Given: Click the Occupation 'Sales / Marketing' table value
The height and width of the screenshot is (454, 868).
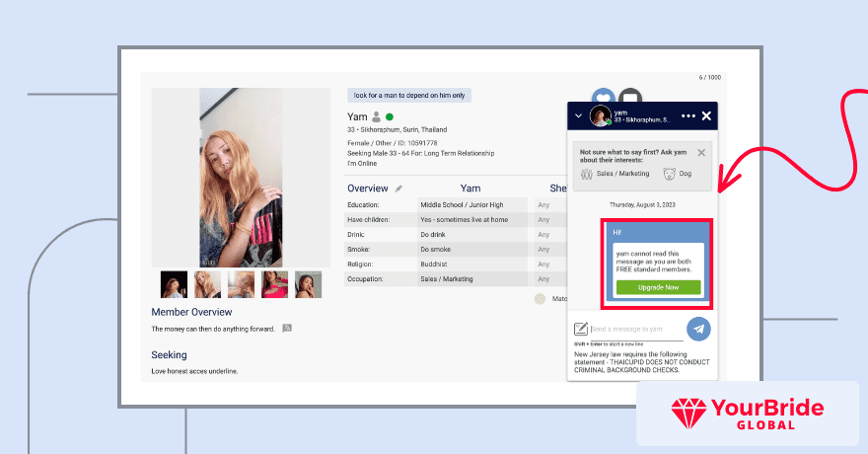Looking at the screenshot, I should pos(446,279).
